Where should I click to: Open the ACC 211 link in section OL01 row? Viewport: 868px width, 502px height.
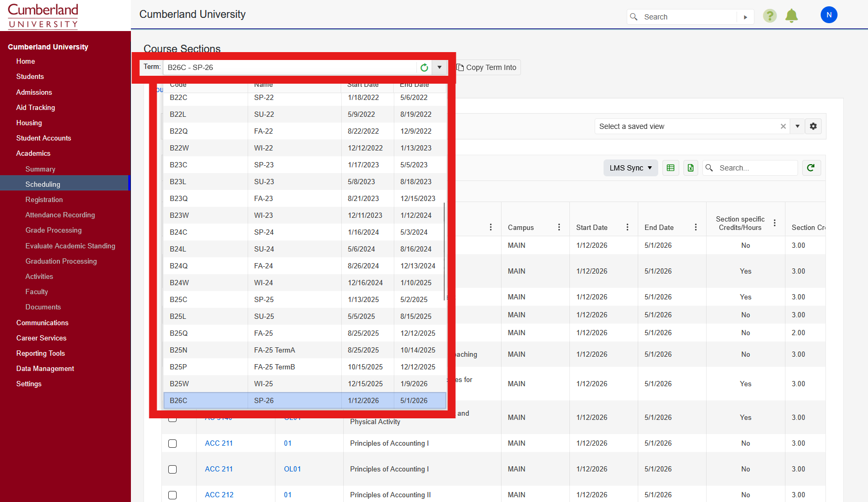tap(219, 469)
